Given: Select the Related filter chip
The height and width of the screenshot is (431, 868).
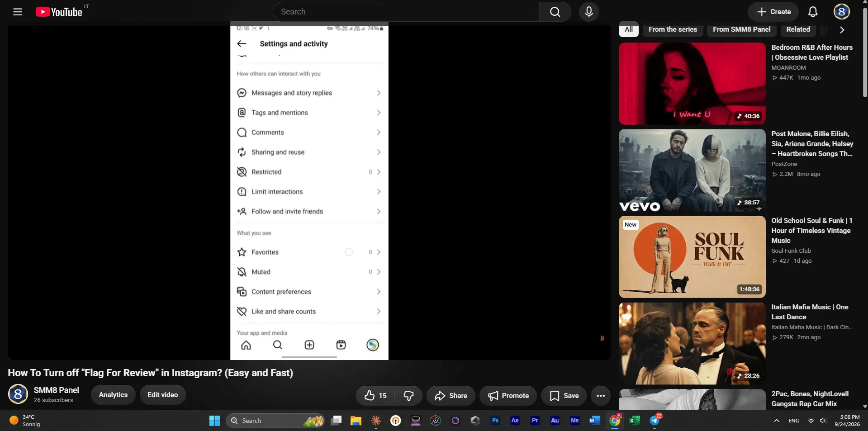Looking at the screenshot, I should tap(798, 29).
